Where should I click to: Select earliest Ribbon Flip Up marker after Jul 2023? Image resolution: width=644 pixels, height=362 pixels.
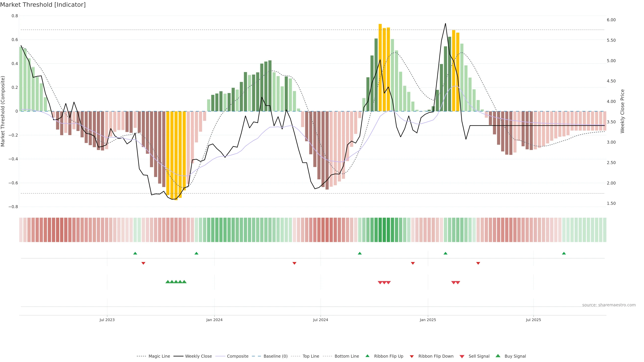pyautogui.click(x=135, y=253)
